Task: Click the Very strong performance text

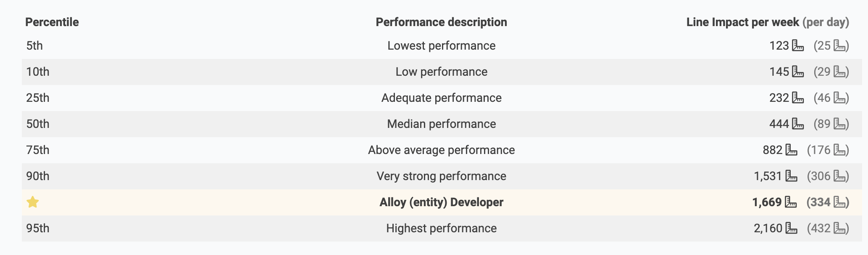Action: (x=441, y=176)
